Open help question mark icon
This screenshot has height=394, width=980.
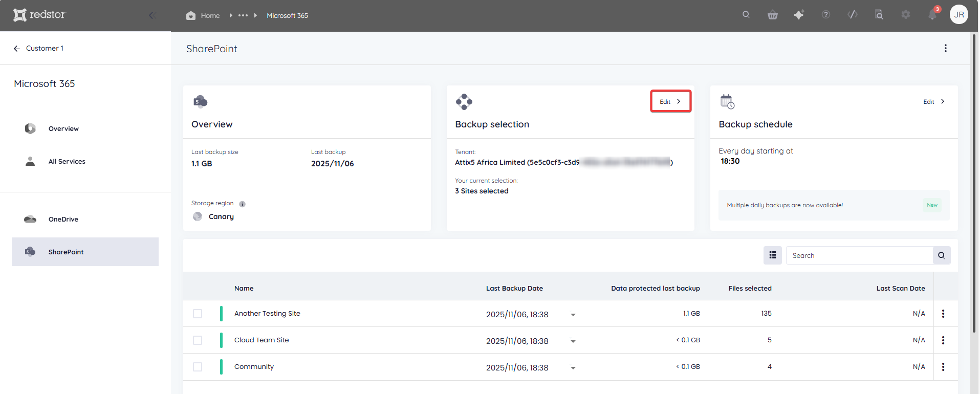pos(826,15)
